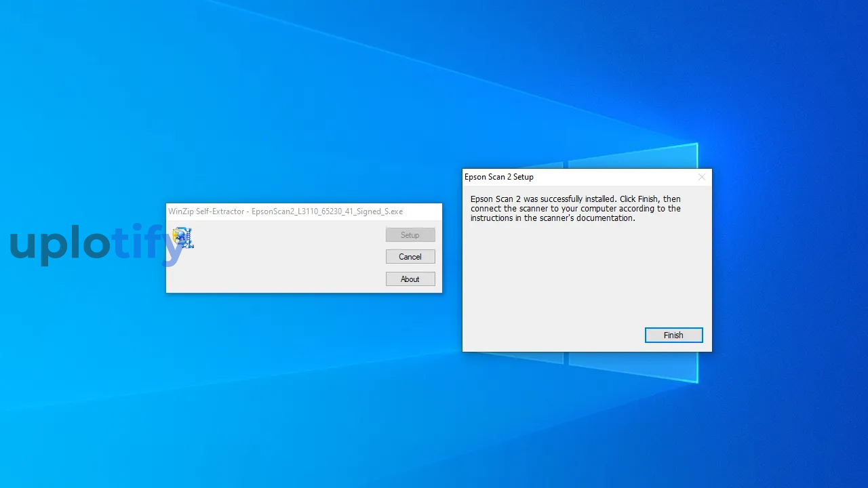This screenshot has width=868, height=488.
Task: Click Cancel in WinZip Self-Extractor window
Action: pyautogui.click(x=410, y=257)
